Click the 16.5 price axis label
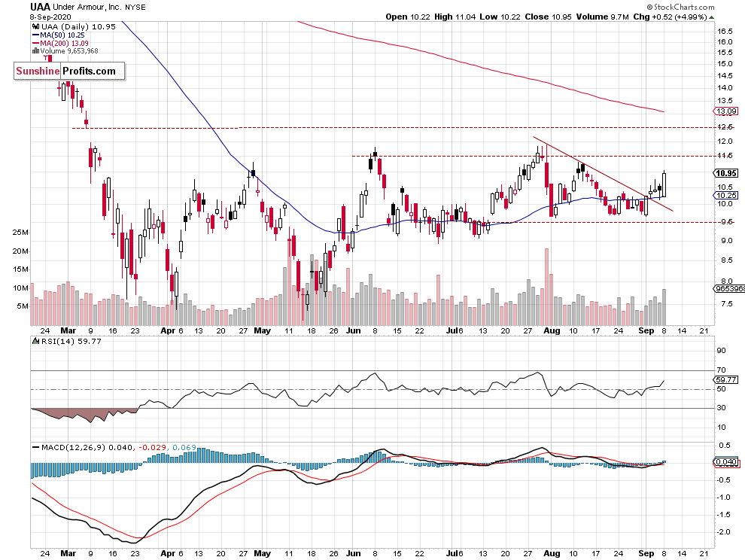The height and width of the screenshot is (560, 745). click(725, 32)
